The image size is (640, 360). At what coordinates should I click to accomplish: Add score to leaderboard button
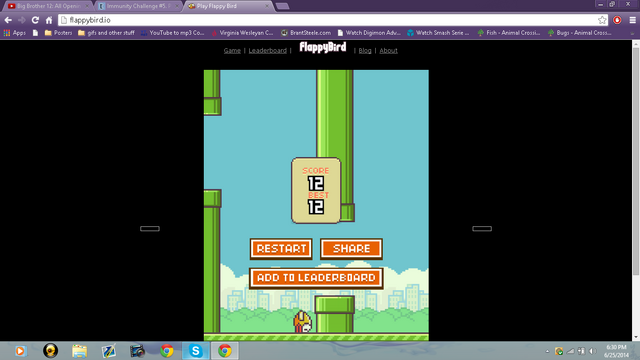[316, 278]
